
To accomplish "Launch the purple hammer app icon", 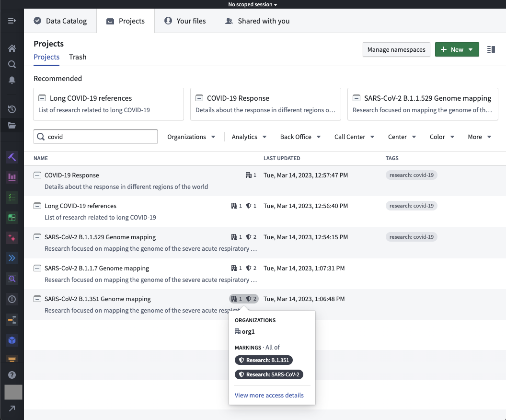I will tap(12, 157).
